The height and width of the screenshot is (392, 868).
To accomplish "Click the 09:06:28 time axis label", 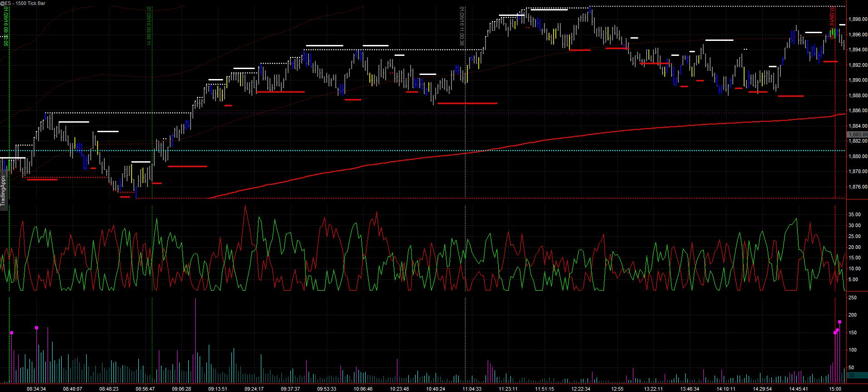I will tap(181, 389).
